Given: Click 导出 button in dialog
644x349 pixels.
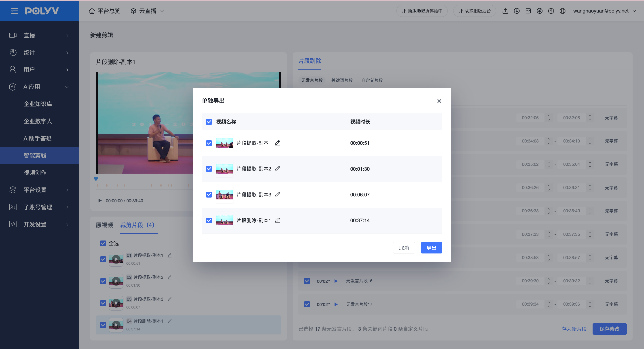Looking at the screenshot, I should click(x=432, y=248).
